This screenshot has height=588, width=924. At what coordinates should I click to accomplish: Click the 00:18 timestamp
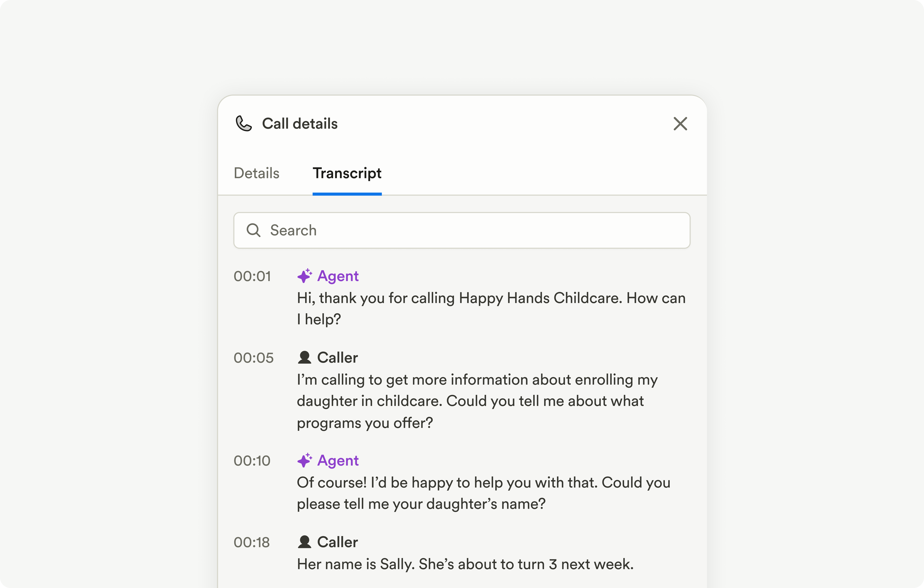[252, 542]
